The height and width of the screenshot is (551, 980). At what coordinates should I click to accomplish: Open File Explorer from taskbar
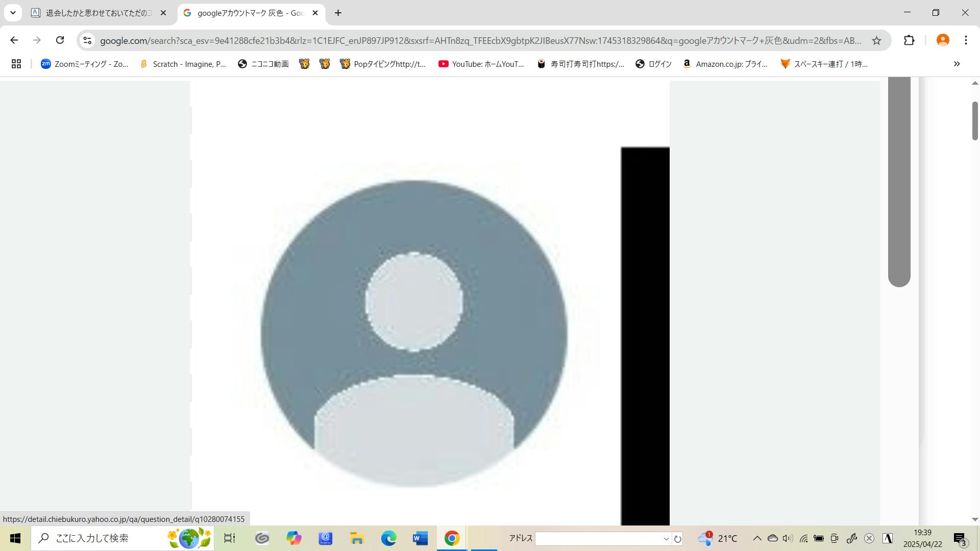click(x=356, y=538)
